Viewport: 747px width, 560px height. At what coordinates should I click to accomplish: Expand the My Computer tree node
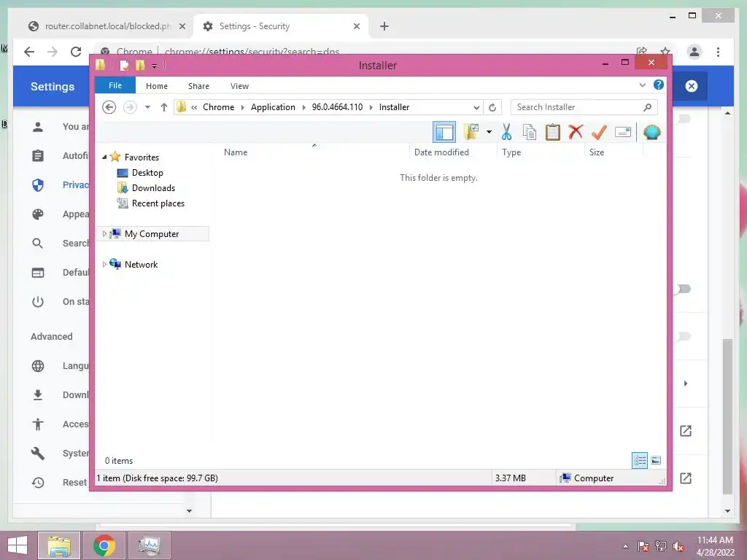click(104, 234)
